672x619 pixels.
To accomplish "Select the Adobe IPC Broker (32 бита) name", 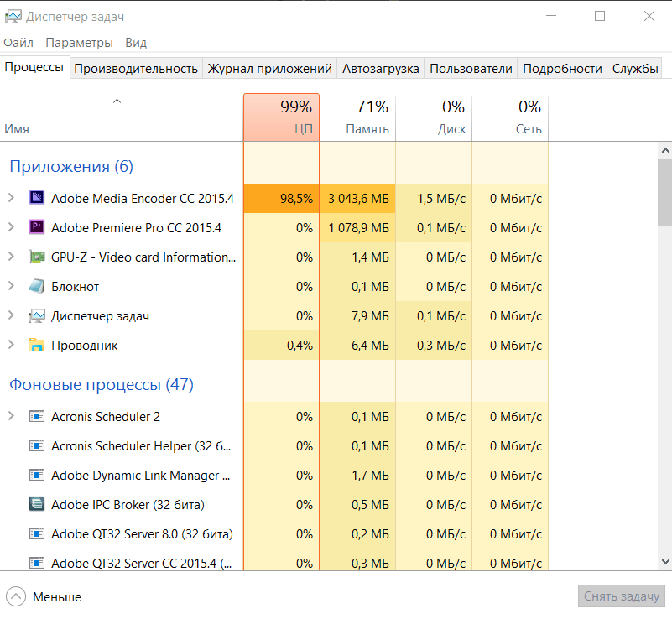I will (128, 505).
